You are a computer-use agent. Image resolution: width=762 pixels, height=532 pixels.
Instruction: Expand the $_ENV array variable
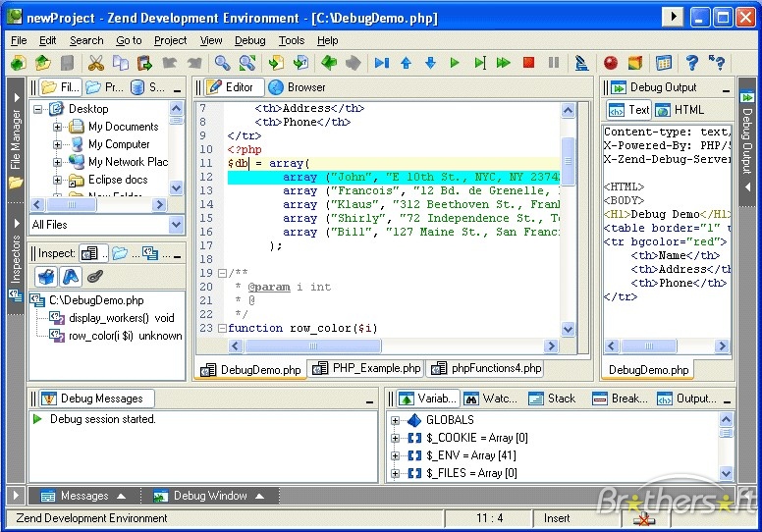(395, 455)
